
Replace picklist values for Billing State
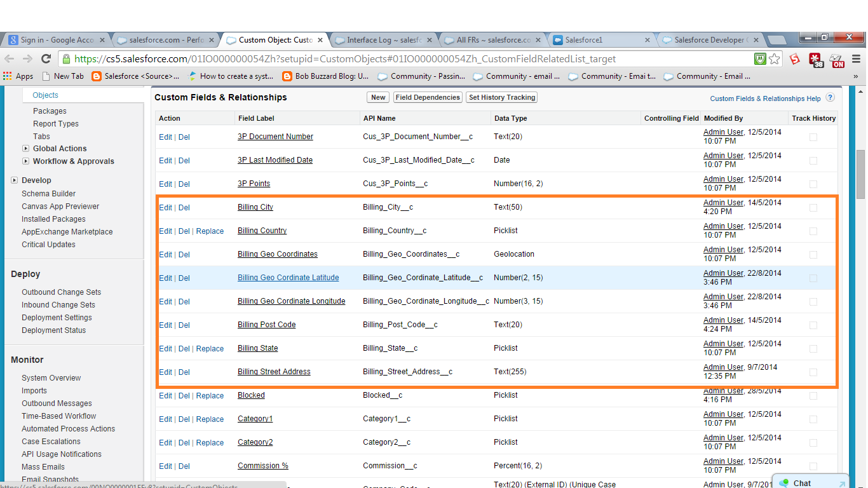coord(210,349)
